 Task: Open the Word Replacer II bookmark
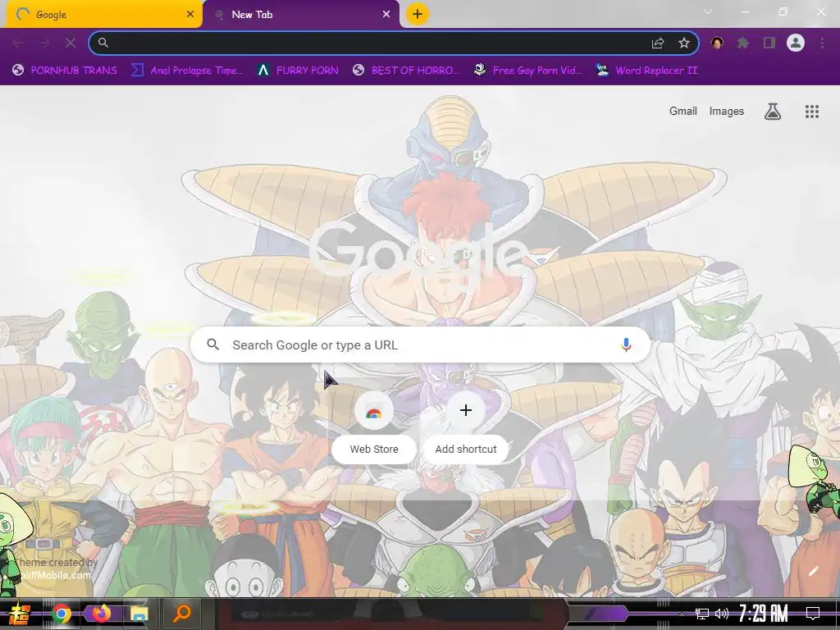(x=647, y=71)
